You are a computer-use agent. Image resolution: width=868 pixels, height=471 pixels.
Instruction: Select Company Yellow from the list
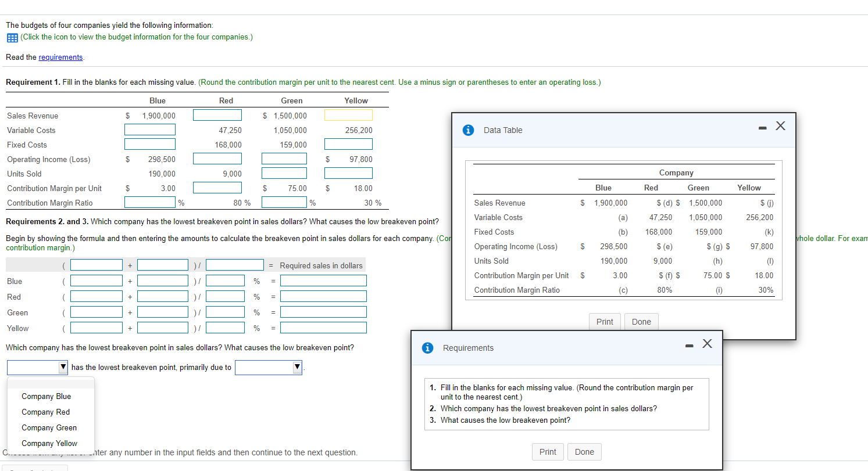pos(49,443)
